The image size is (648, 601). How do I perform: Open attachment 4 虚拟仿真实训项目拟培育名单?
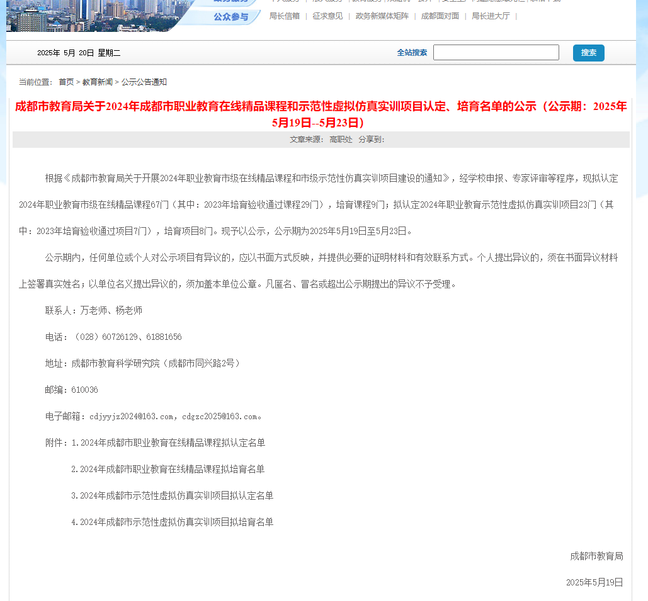172,522
